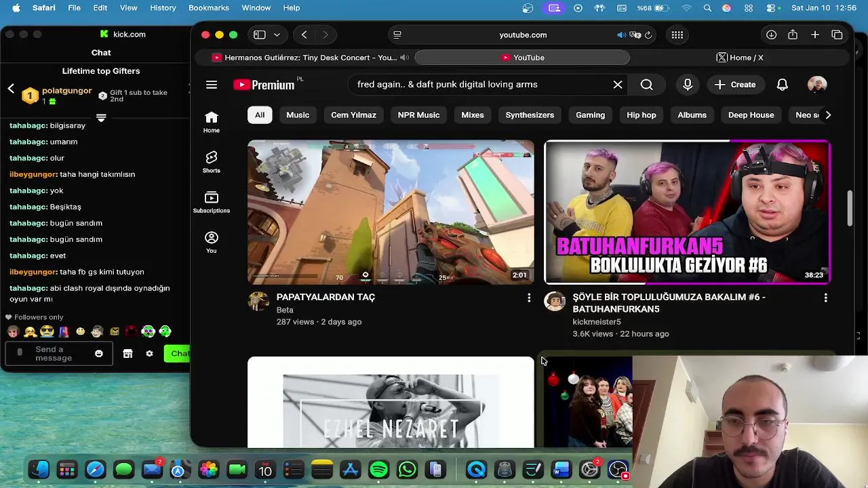Start voice search with microphone icon
The height and width of the screenshot is (488, 868).
click(x=688, y=85)
